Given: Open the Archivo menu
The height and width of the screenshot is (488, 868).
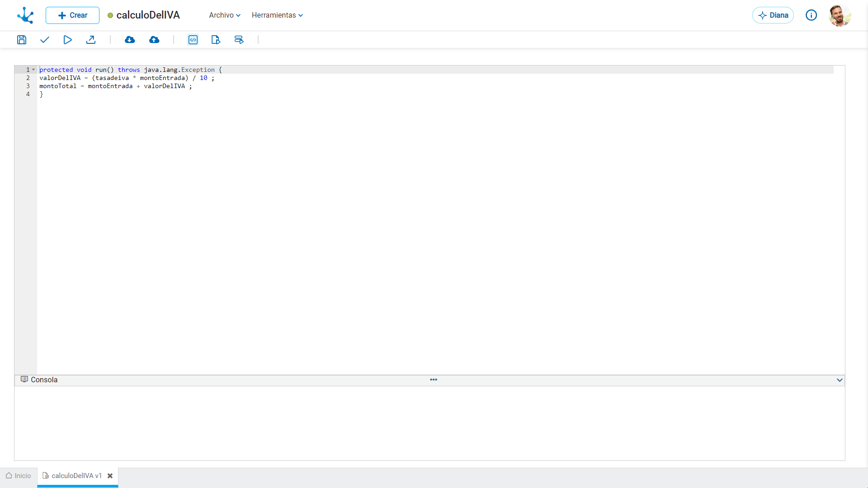Looking at the screenshot, I should tap(225, 15).
